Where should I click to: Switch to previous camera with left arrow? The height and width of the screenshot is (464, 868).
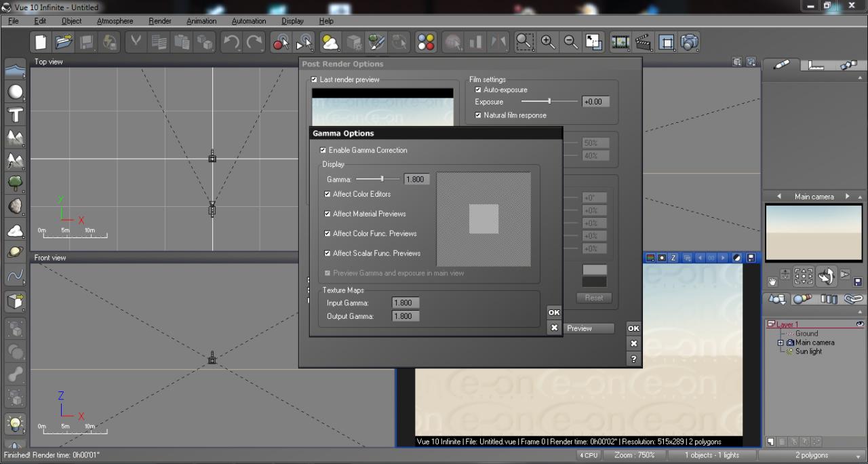[x=779, y=197]
